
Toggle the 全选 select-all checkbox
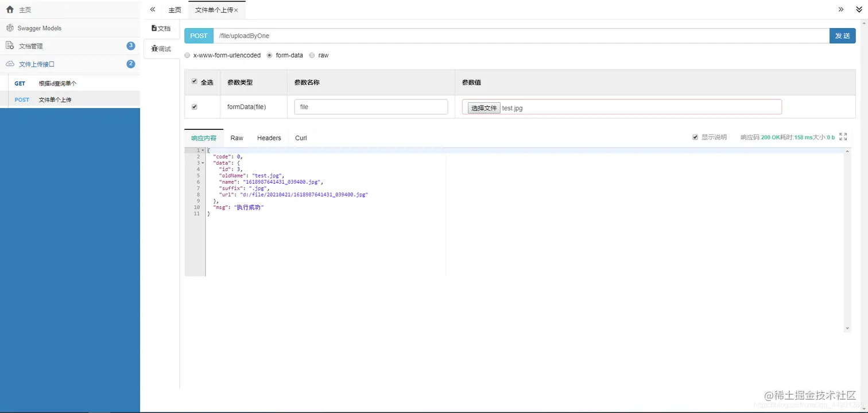194,82
